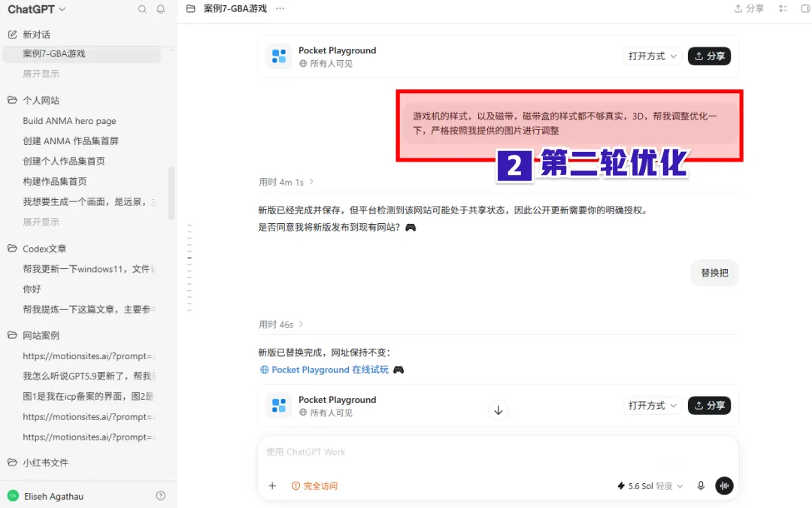
Task: Click the globe icon before 在线试玩 link
Action: [x=264, y=370]
